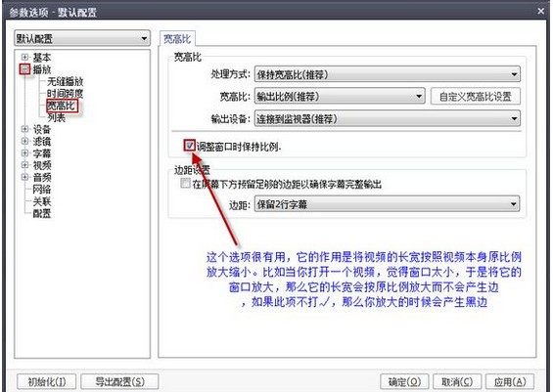Expand the 字幕 plus icon
Viewport: 553px width, 392px height.
coord(24,153)
